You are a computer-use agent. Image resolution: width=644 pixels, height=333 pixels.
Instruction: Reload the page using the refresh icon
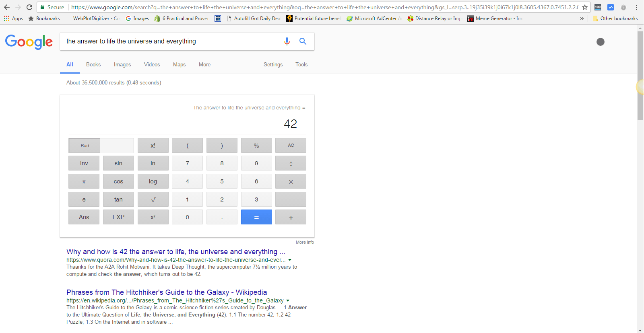pyautogui.click(x=29, y=7)
